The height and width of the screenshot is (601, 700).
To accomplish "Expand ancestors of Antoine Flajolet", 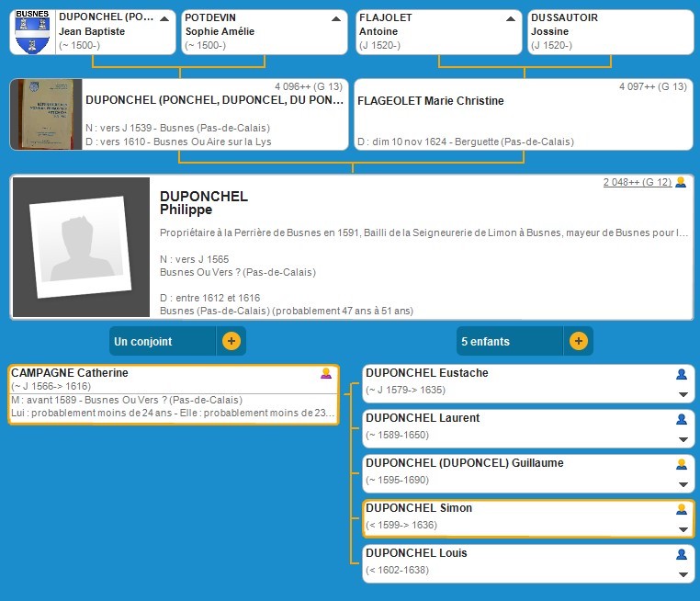I will point(510,18).
